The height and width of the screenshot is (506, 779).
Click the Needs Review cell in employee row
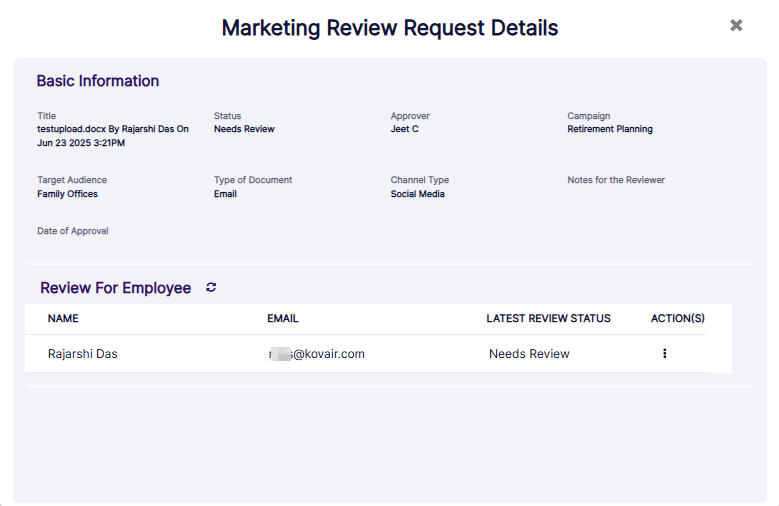(x=529, y=354)
